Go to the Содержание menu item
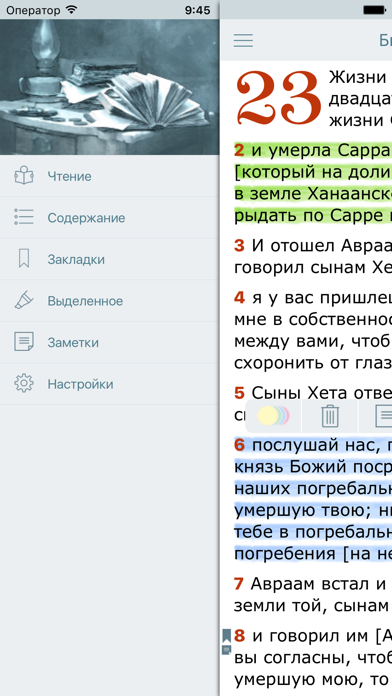Image resolution: width=392 pixels, height=696 pixels. coord(109,218)
